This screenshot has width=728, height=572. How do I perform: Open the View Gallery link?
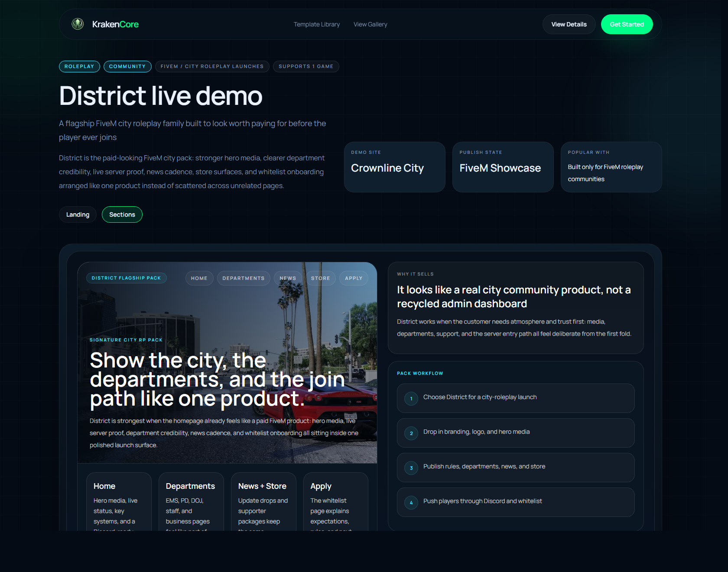[x=370, y=24]
